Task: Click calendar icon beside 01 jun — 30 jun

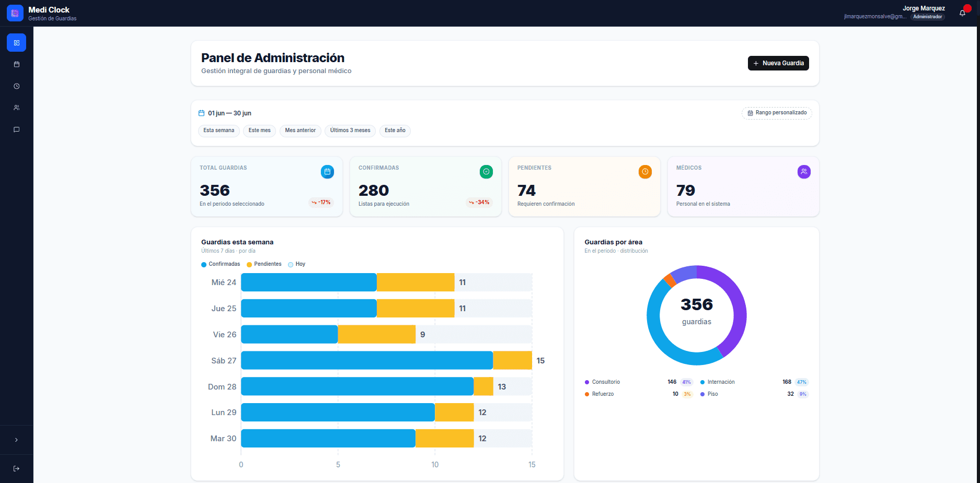Action: (201, 113)
